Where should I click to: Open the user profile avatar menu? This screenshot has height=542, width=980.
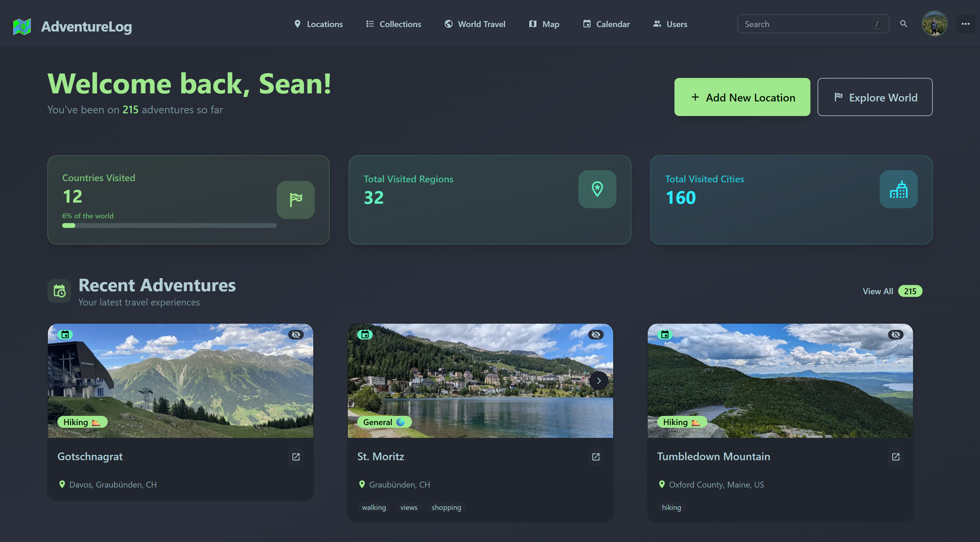(934, 24)
